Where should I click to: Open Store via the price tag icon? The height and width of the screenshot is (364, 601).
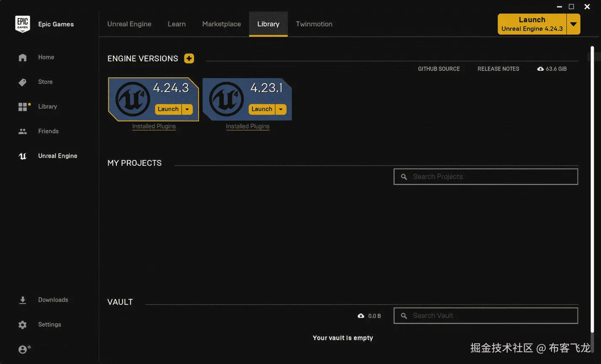tap(23, 82)
